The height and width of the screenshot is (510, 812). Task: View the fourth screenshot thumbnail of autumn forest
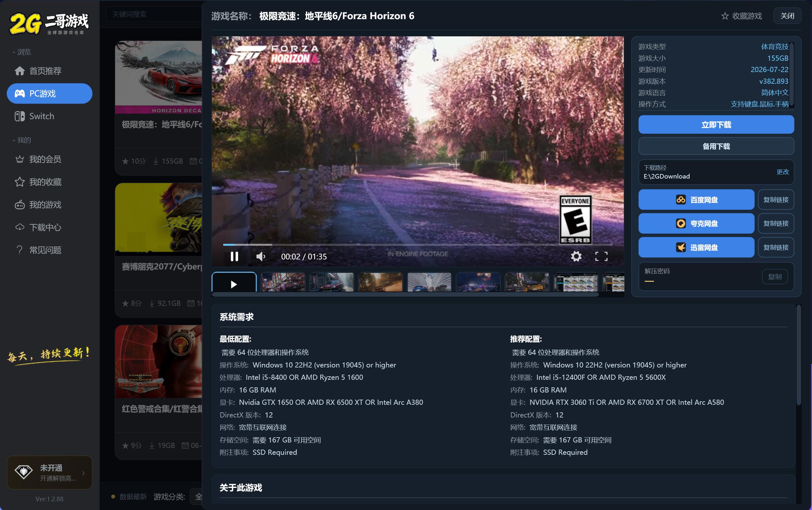pos(380,282)
